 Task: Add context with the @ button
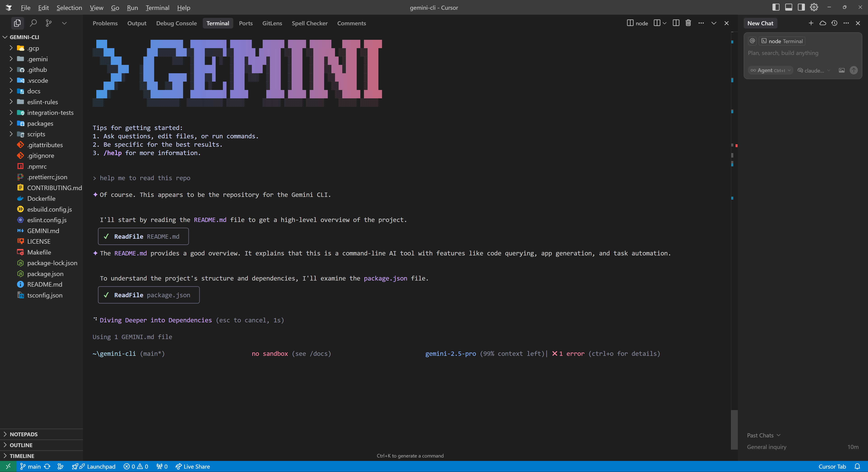tap(752, 41)
